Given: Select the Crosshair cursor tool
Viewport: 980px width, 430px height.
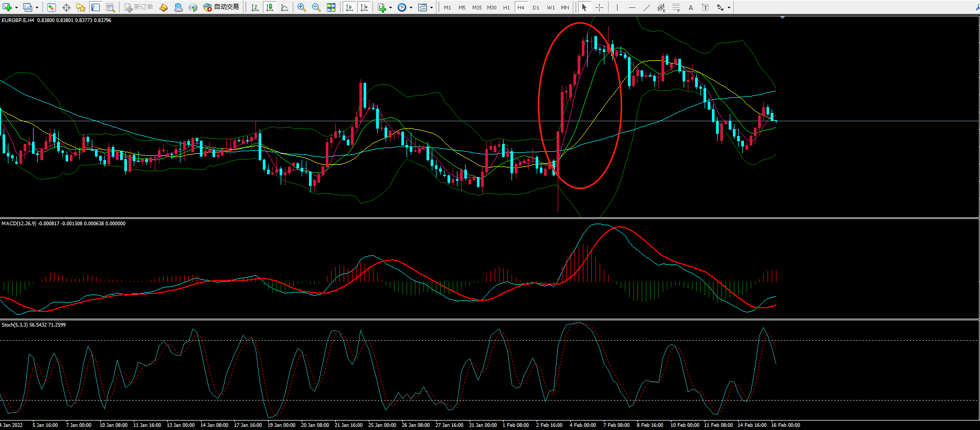Looking at the screenshot, I should coord(599,7).
